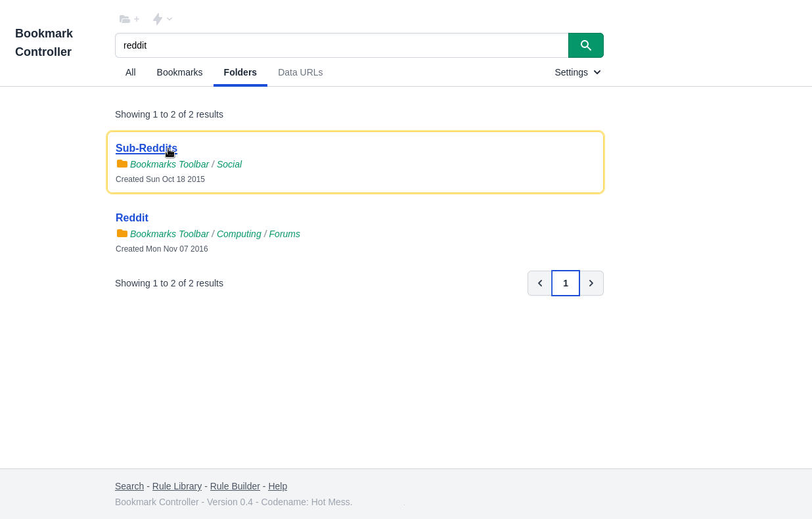This screenshot has width=812, height=519.
Task: Select page 1 in pagination
Action: coord(566,283)
